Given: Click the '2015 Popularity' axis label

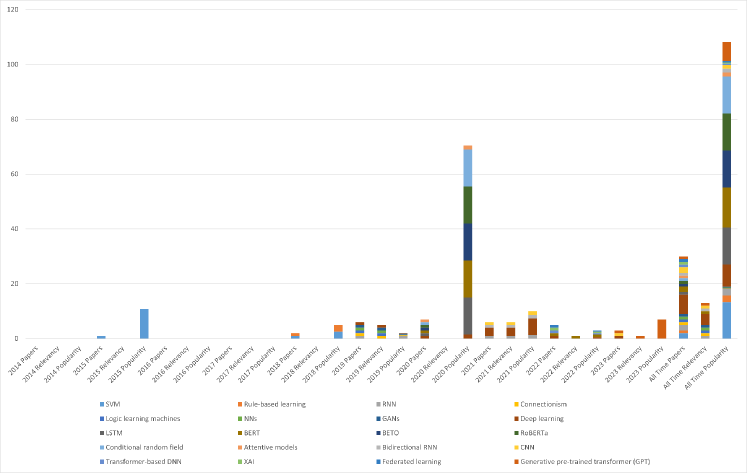Looking at the screenshot, I should [x=127, y=365].
